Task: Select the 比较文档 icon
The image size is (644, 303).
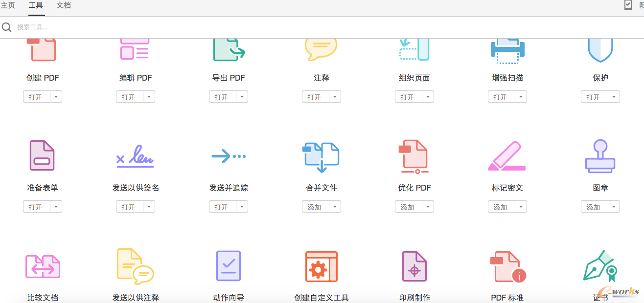Action: pyautogui.click(x=43, y=267)
